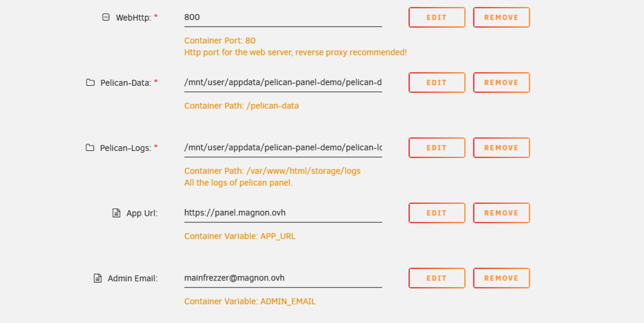Click into the Pelican-Data host path field
Image resolution: width=644 pixels, height=323 pixels.
click(283, 83)
